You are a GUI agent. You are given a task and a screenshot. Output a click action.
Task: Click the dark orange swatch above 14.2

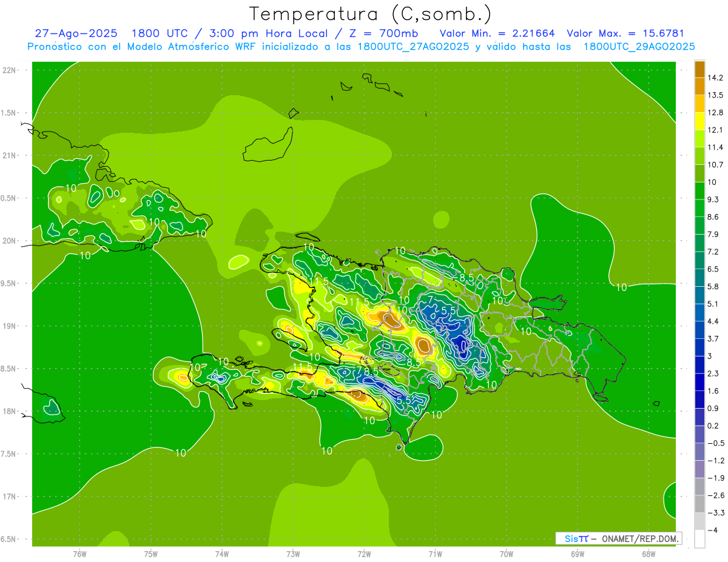click(x=699, y=69)
